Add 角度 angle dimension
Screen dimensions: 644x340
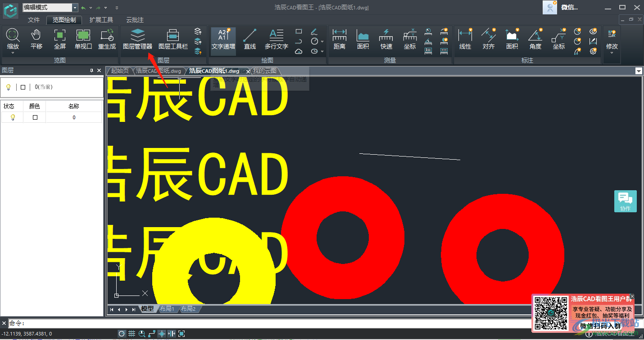click(x=535, y=39)
